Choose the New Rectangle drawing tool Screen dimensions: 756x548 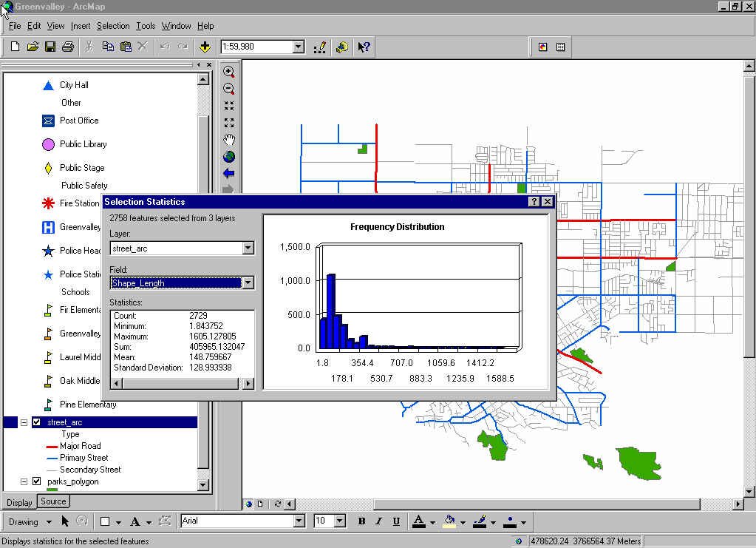point(105,521)
